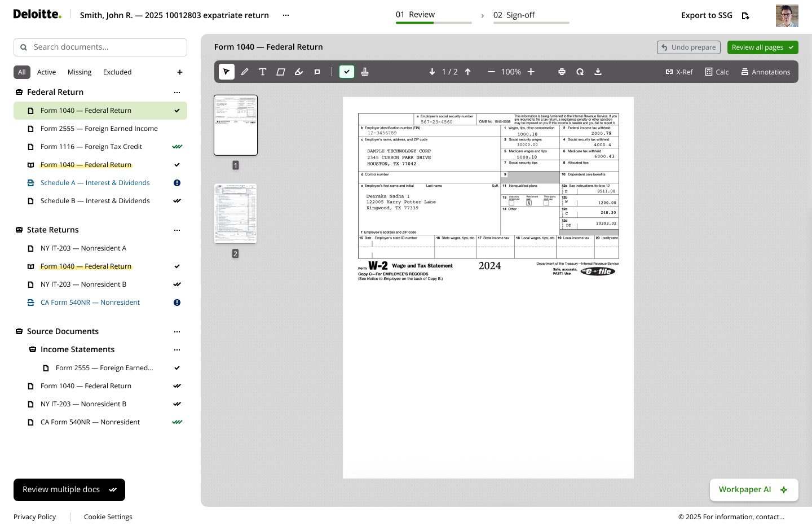
Task: Open the Calc tool
Action: (717, 72)
